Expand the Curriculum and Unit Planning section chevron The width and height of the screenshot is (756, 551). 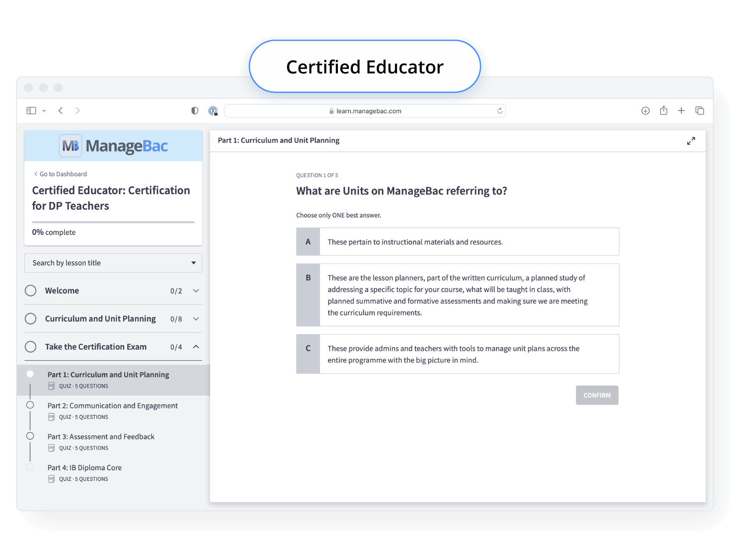pyautogui.click(x=196, y=319)
